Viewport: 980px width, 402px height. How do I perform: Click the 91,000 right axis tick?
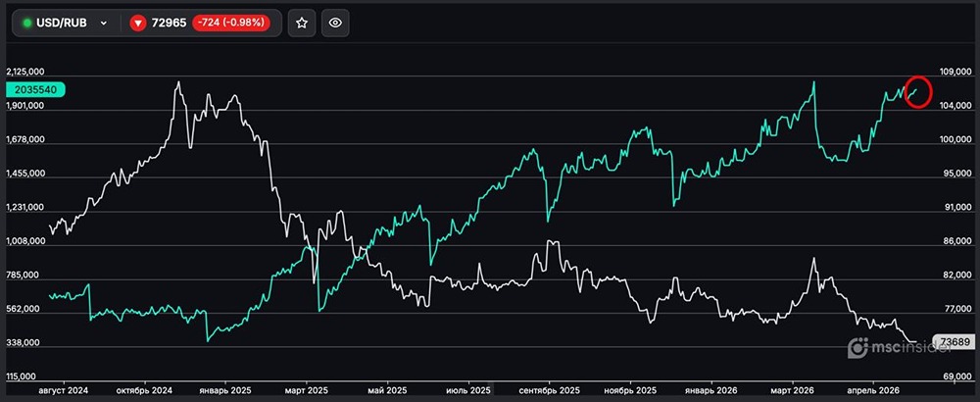pyautogui.click(x=960, y=208)
